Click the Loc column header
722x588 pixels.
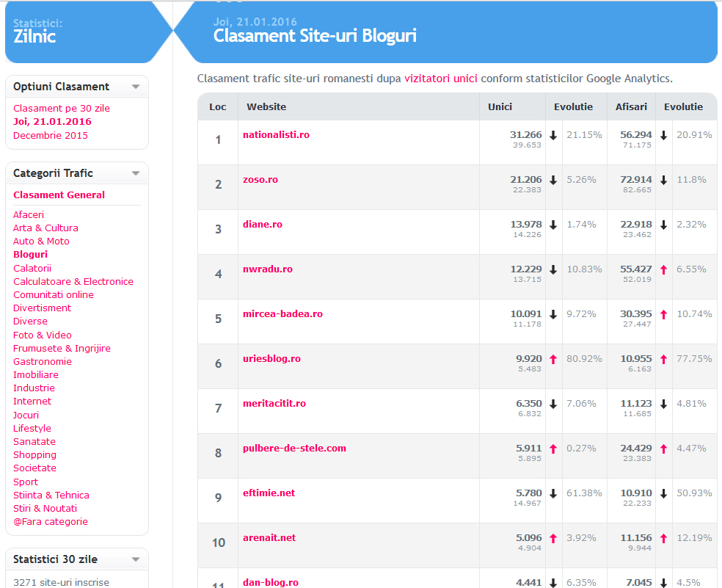point(218,107)
